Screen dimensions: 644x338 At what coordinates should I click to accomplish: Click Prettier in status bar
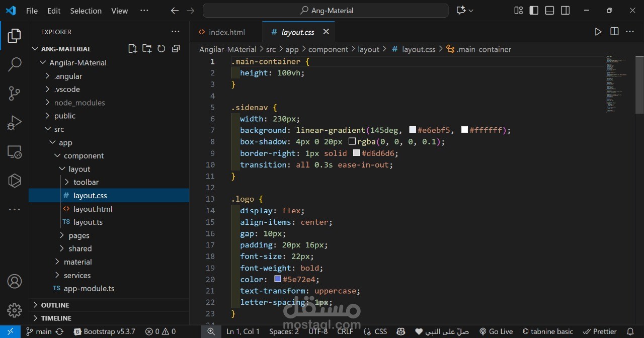[599, 331]
